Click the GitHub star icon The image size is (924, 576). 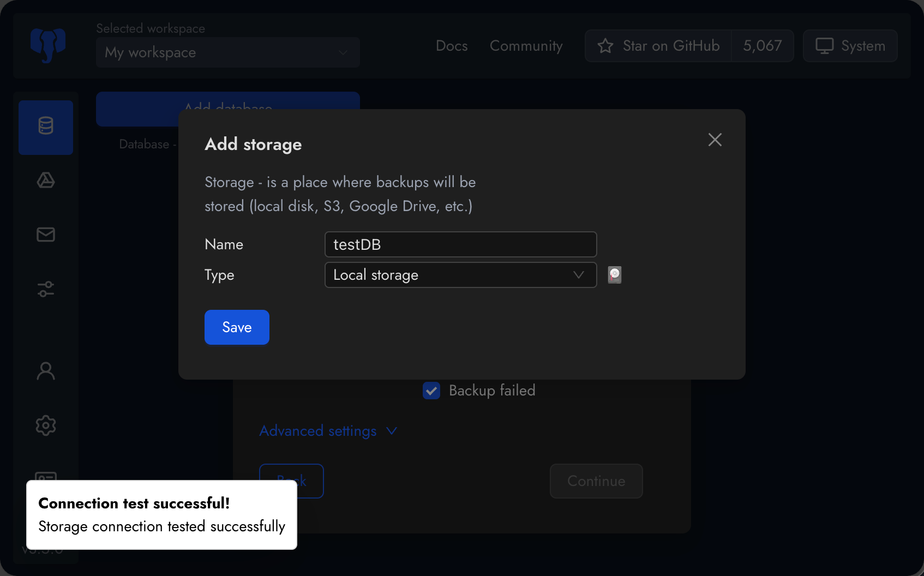(x=605, y=46)
